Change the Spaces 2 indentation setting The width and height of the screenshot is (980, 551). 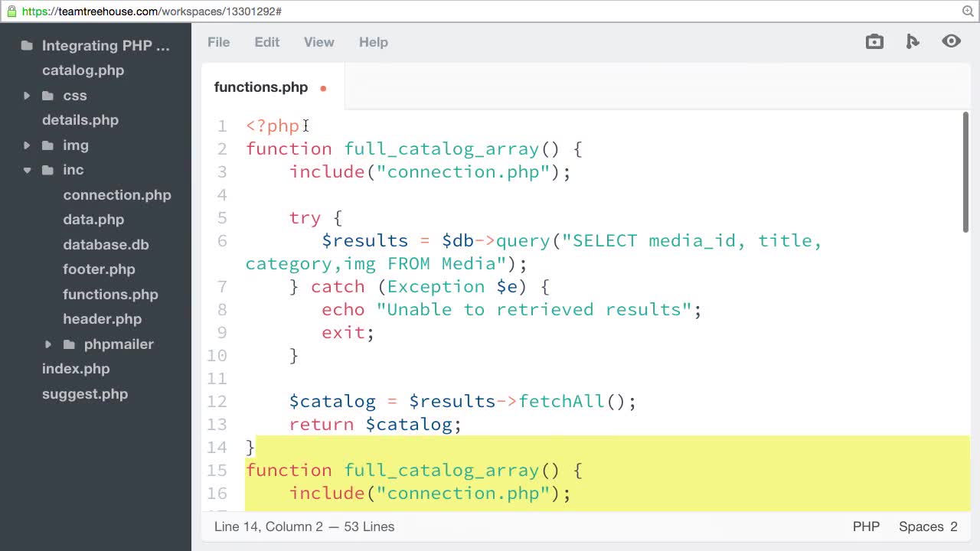(x=928, y=527)
